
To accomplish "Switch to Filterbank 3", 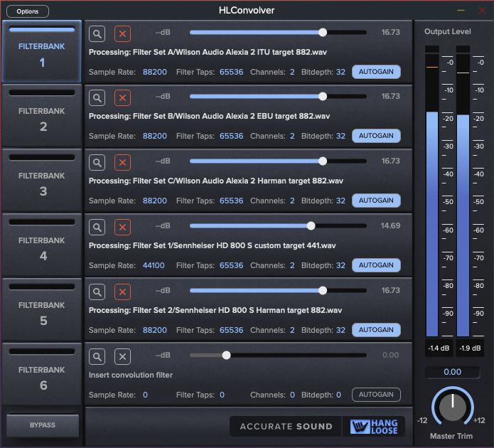I will (42, 181).
